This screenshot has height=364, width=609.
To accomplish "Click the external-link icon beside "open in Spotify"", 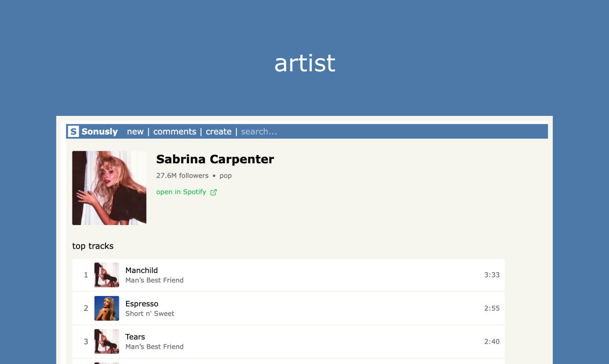I will 214,192.
